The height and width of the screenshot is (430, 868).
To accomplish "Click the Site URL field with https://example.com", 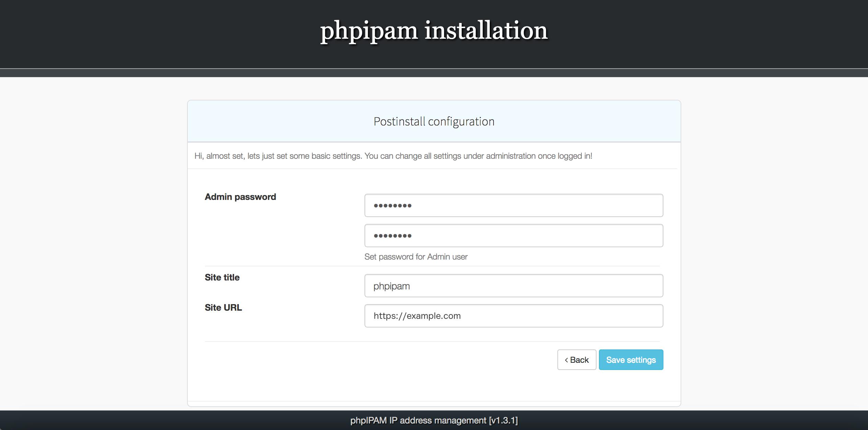I will click(513, 315).
